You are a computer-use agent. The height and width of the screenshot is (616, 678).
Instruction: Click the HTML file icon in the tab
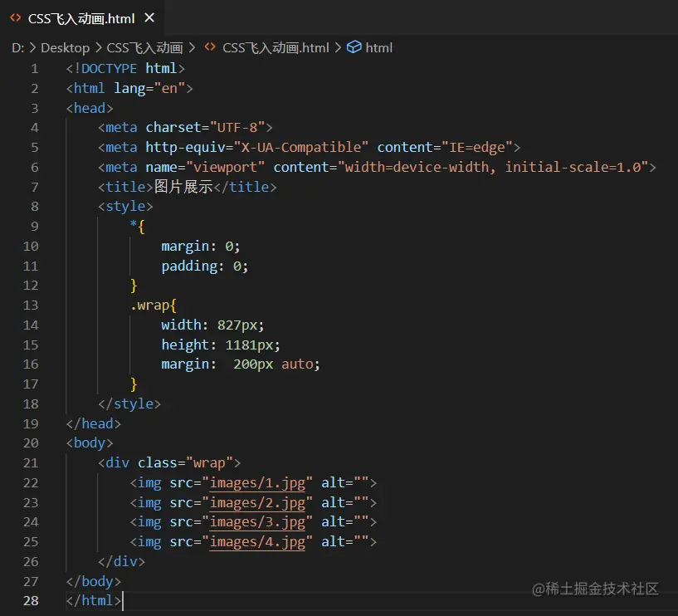pos(15,17)
